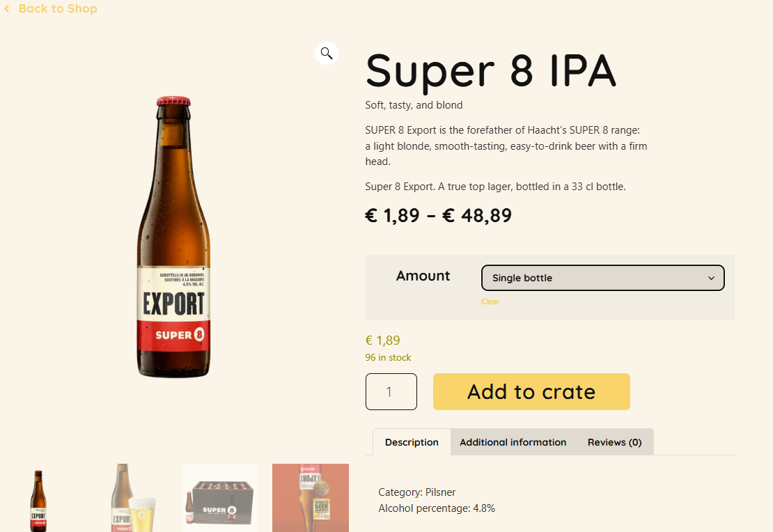The height and width of the screenshot is (532, 773).
Task: Click the Category: Pilsner line
Action: coord(416,492)
